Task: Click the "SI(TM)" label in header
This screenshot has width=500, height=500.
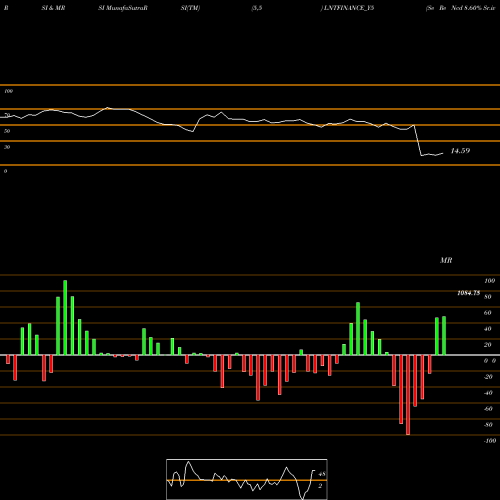Action: pyautogui.click(x=190, y=8)
